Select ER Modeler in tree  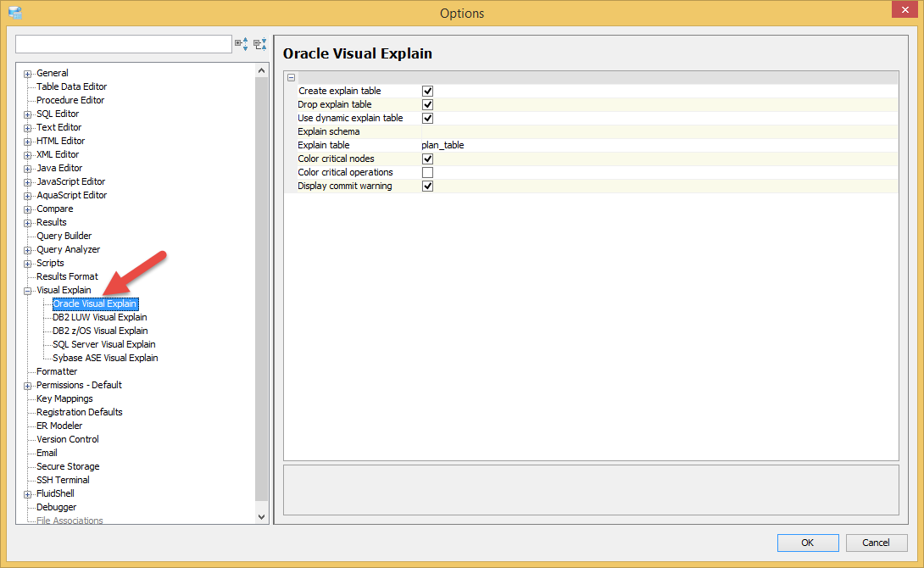[59, 426]
